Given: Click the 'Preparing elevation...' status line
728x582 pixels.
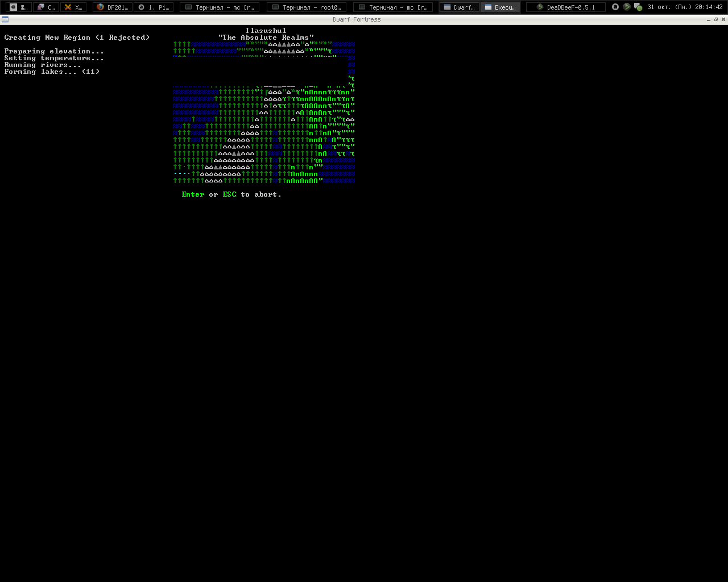Looking at the screenshot, I should (54, 51).
